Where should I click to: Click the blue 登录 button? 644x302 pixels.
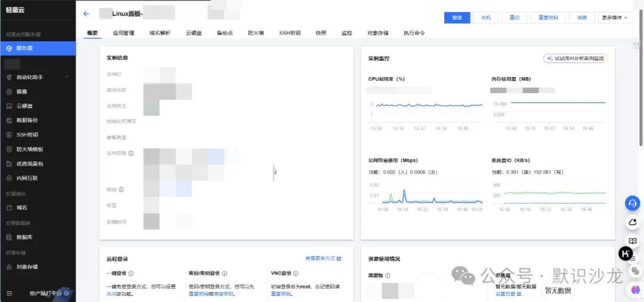457,18
